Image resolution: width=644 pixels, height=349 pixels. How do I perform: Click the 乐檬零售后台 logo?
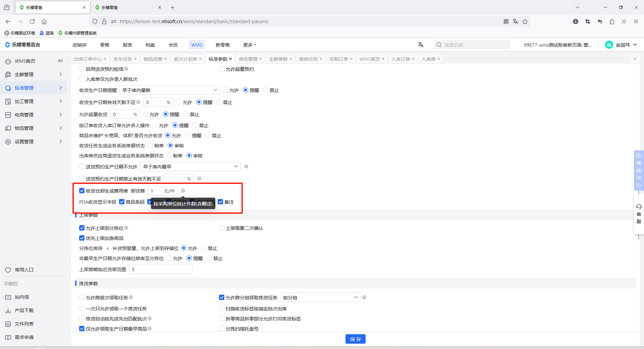point(22,45)
